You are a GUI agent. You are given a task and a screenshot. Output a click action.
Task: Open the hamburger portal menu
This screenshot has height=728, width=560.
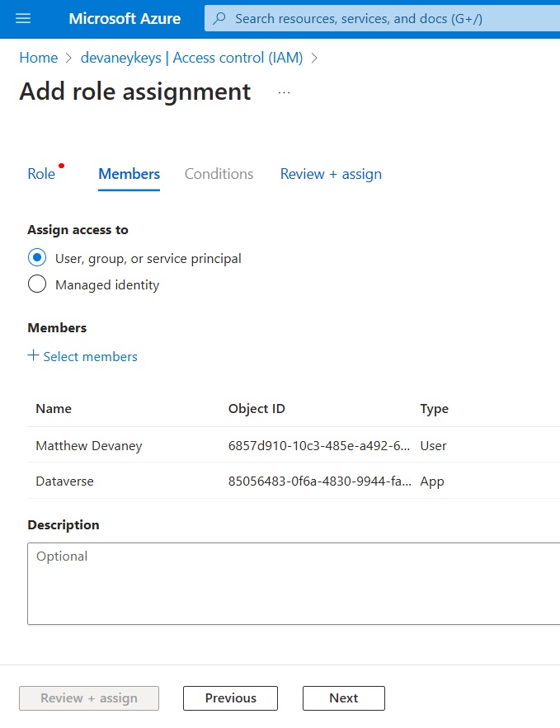coord(23,19)
